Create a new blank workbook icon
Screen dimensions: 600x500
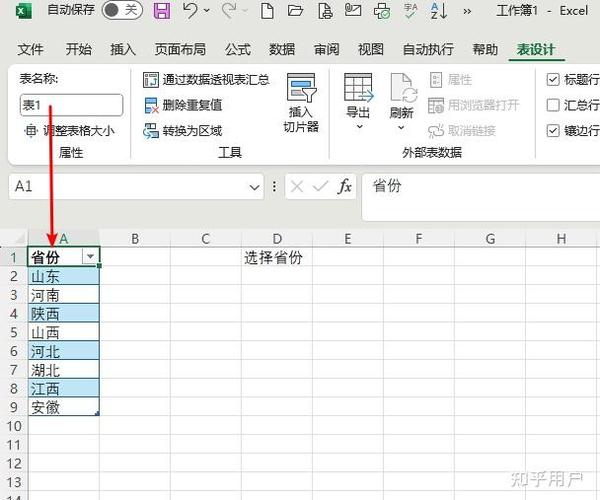click(x=267, y=11)
